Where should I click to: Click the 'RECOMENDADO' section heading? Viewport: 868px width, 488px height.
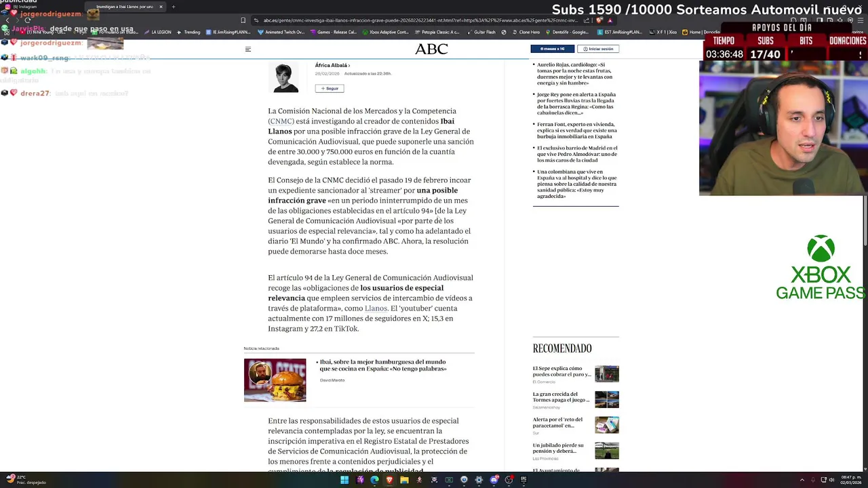562,348
